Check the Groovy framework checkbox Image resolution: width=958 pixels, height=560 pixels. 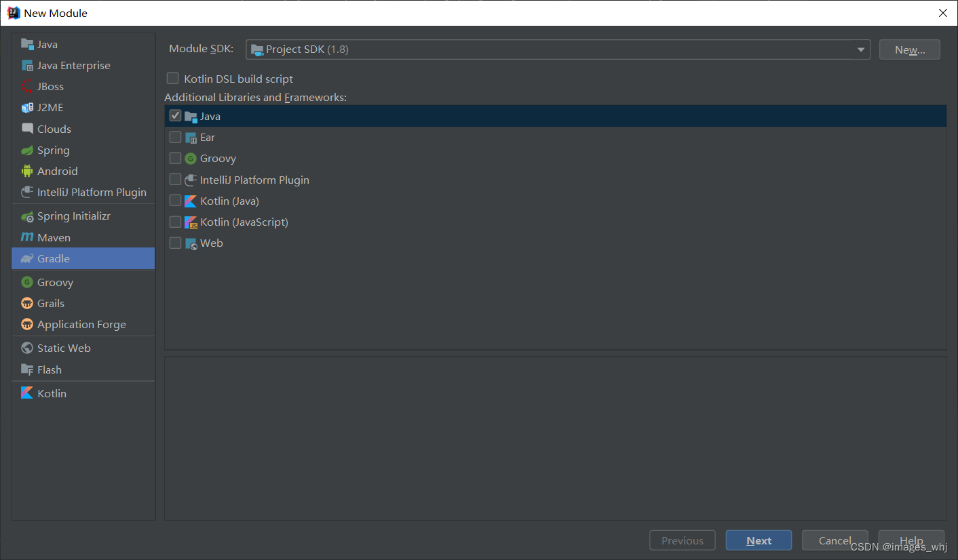click(176, 158)
